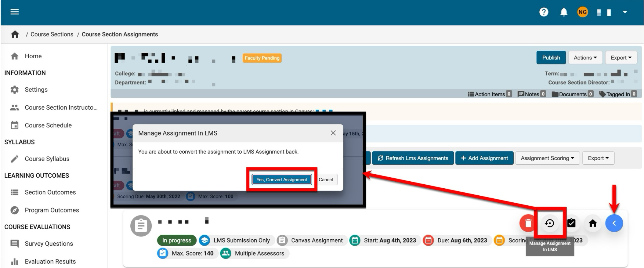The width and height of the screenshot is (644, 268).
Task: Open user account dropdown arrow
Action: (x=625, y=12)
